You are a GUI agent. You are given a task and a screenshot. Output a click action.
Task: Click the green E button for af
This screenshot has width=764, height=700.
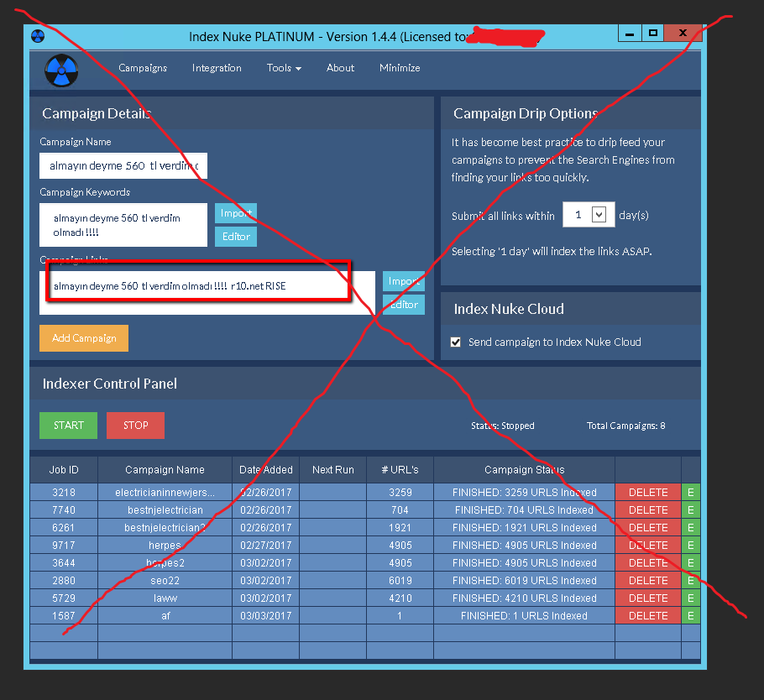(x=691, y=615)
